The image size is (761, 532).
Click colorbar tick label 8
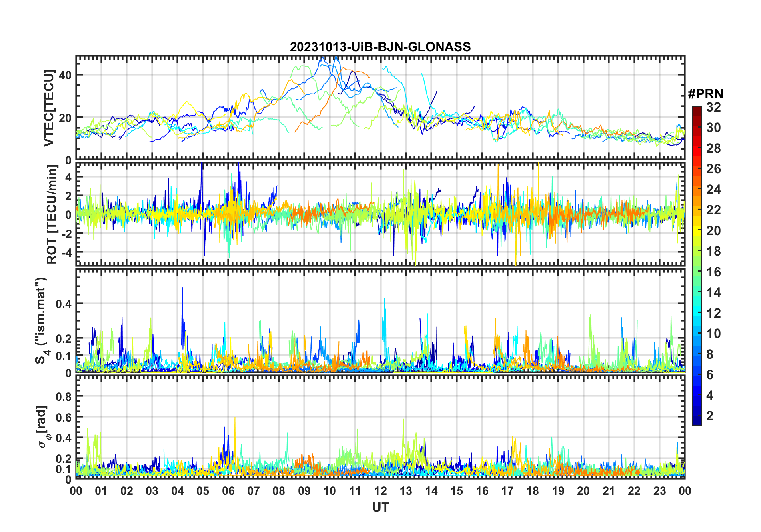710,354
